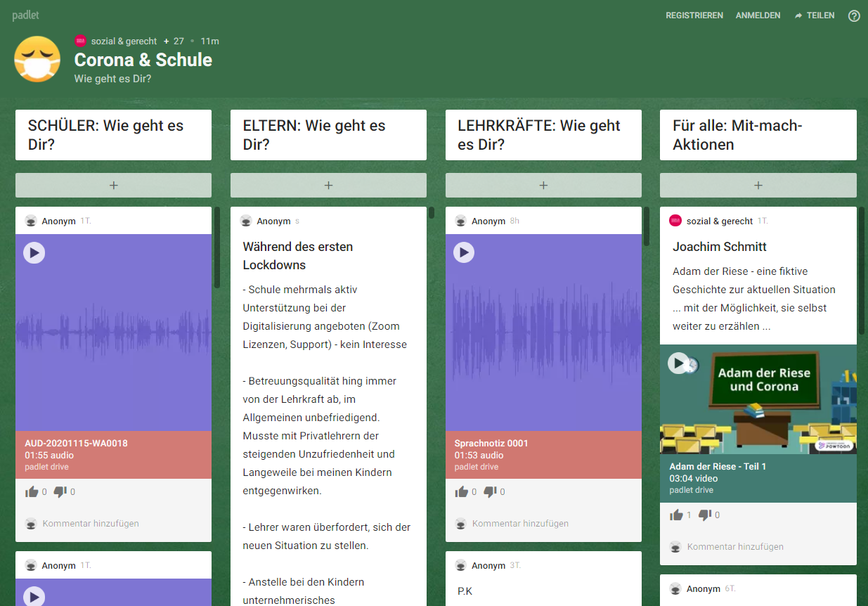Play the AUD-20201115-WA0018 audio clip
The width and height of the screenshot is (868, 606).
(x=34, y=252)
